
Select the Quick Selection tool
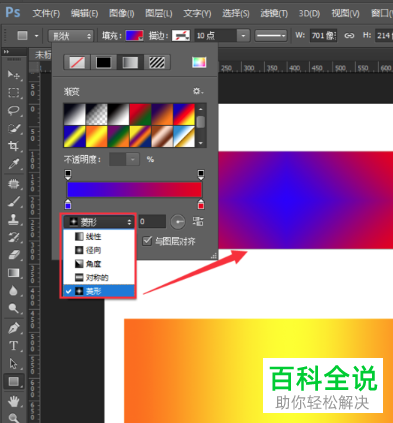[13, 128]
